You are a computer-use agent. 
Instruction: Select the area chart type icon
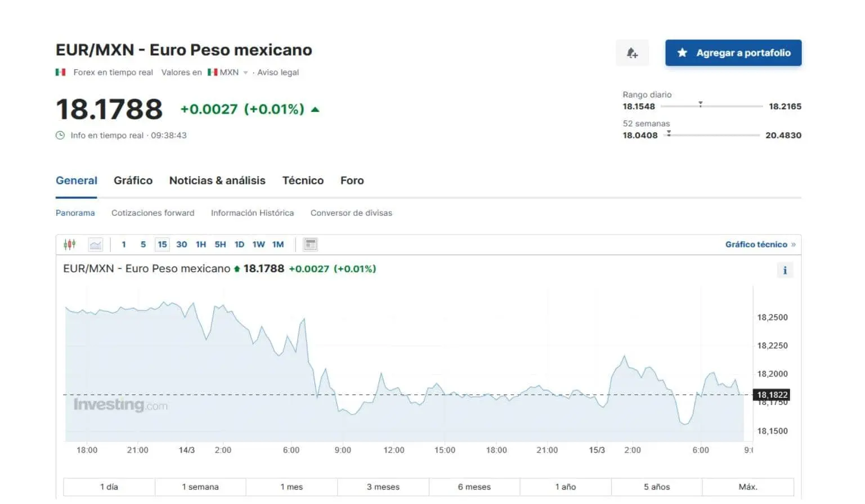tap(96, 244)
